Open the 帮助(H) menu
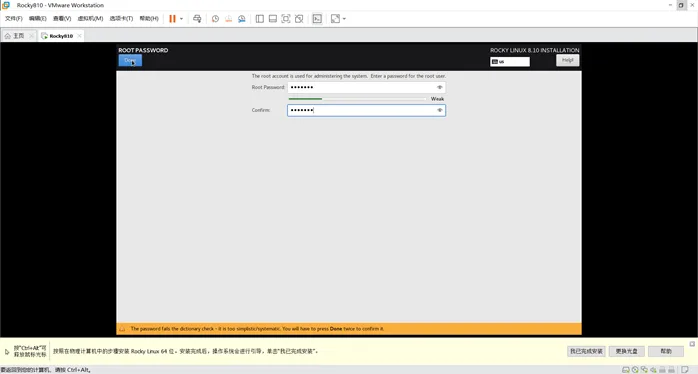The image size is (698, 374). click(149, 18)
